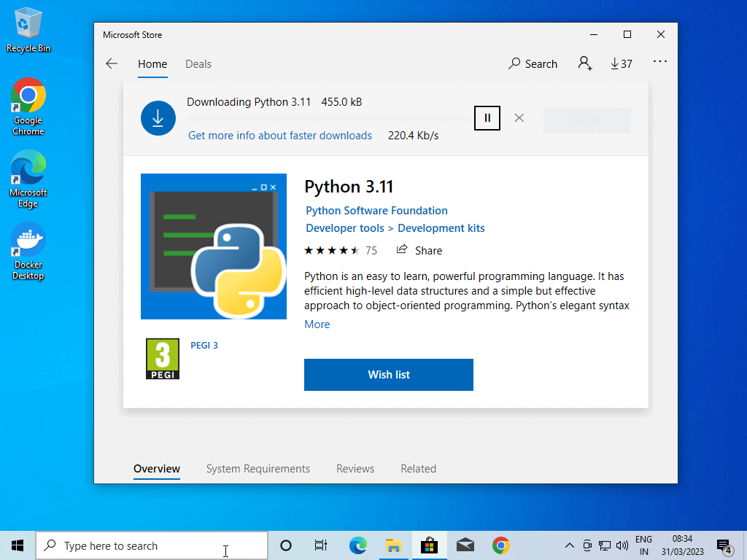Screen dimensions: 747x560
Task: Open the Developer tools category link
Action: point(344,228)
